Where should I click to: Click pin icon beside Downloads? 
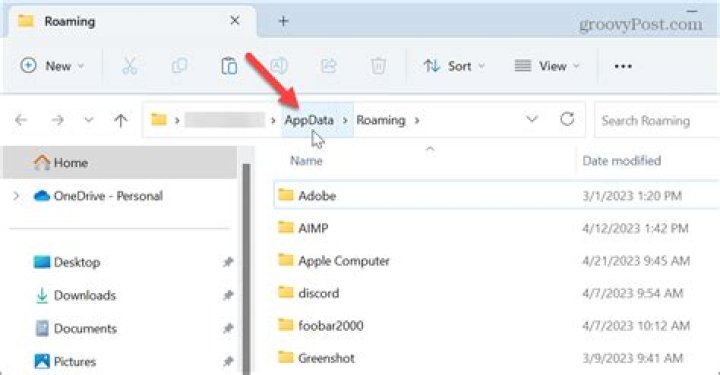click(x=228, y=295)
